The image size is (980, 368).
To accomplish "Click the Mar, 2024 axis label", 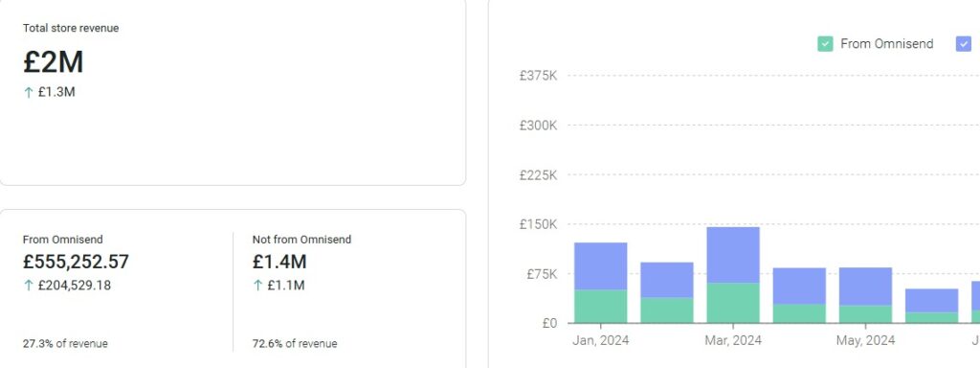I will click(x=733, y=341).
